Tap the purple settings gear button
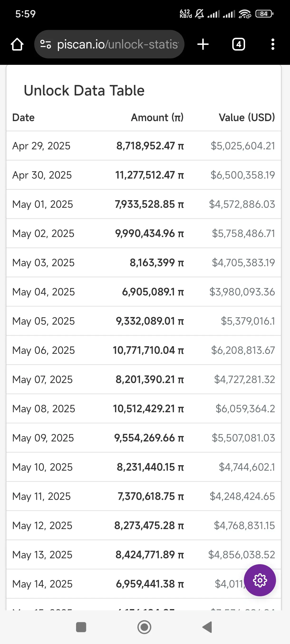This screenshot has width=290, height=644. tap(260, 580)
